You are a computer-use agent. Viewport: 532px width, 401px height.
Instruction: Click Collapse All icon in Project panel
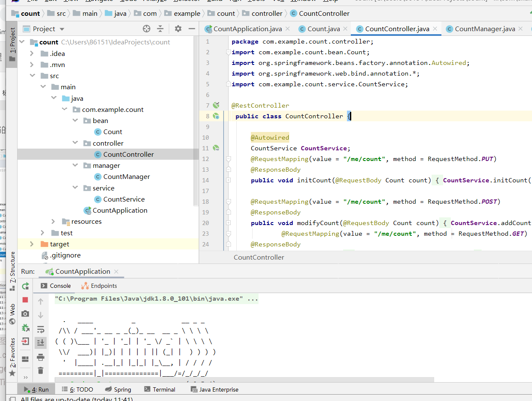(x=160, y=29)
